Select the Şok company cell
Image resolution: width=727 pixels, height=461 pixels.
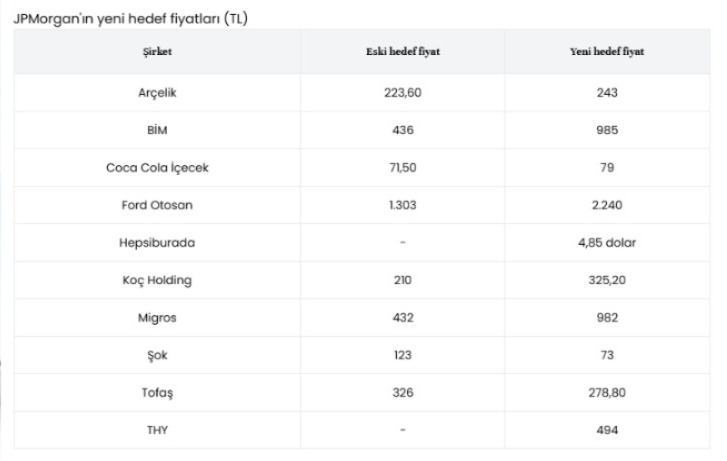pos(158,355)
